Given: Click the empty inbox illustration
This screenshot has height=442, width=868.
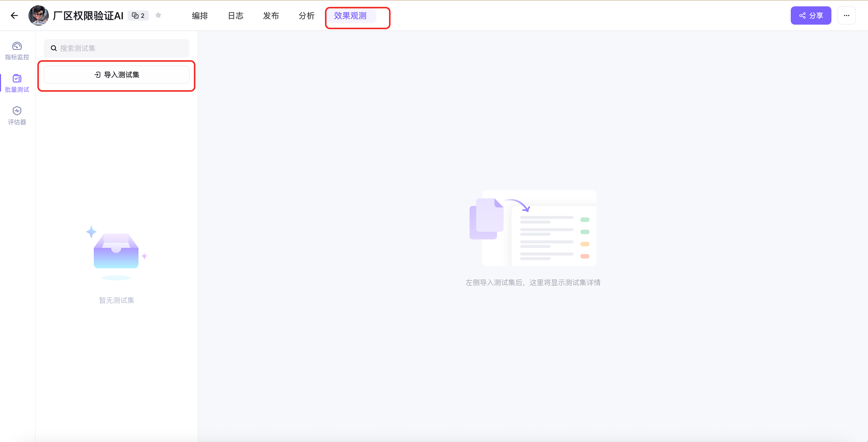Looking at the screenshot, I should [x=116, y=253].
